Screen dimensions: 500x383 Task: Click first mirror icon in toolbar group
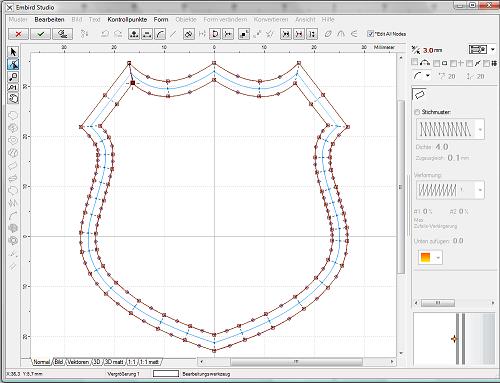(286, 34)
